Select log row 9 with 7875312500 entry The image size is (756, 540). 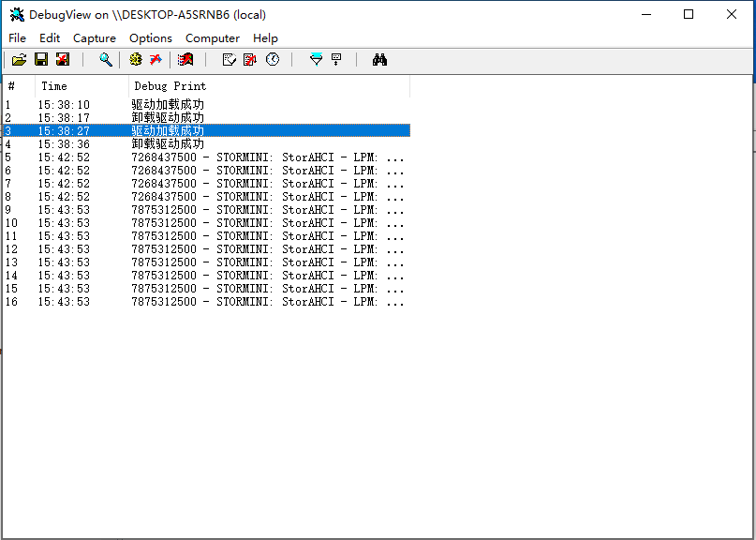206,209
